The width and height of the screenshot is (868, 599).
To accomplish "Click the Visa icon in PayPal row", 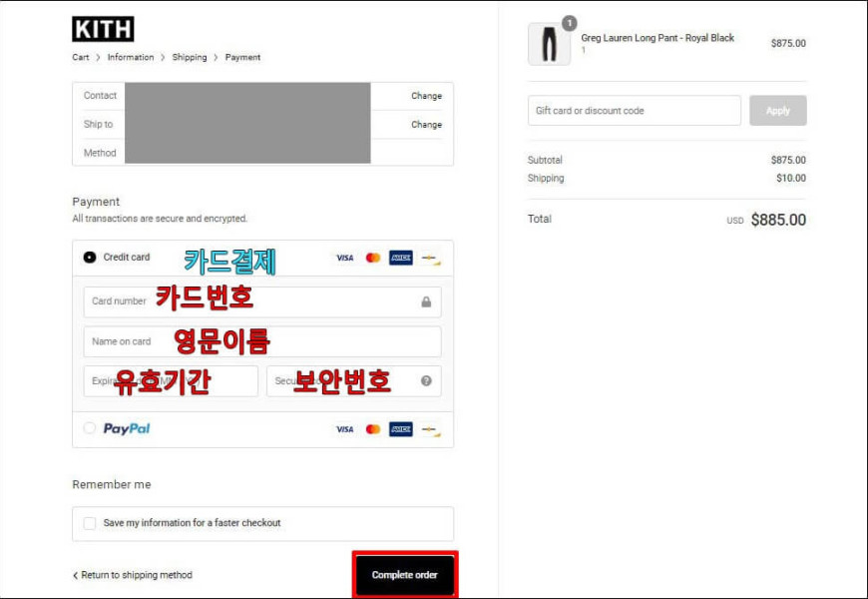I will 345,429.
